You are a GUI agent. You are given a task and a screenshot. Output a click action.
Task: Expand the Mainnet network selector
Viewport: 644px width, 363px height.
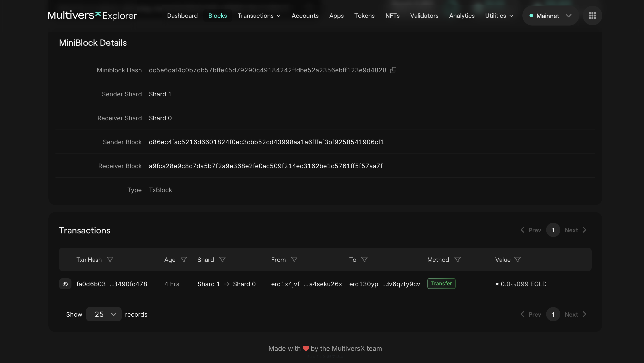(551, 16)
